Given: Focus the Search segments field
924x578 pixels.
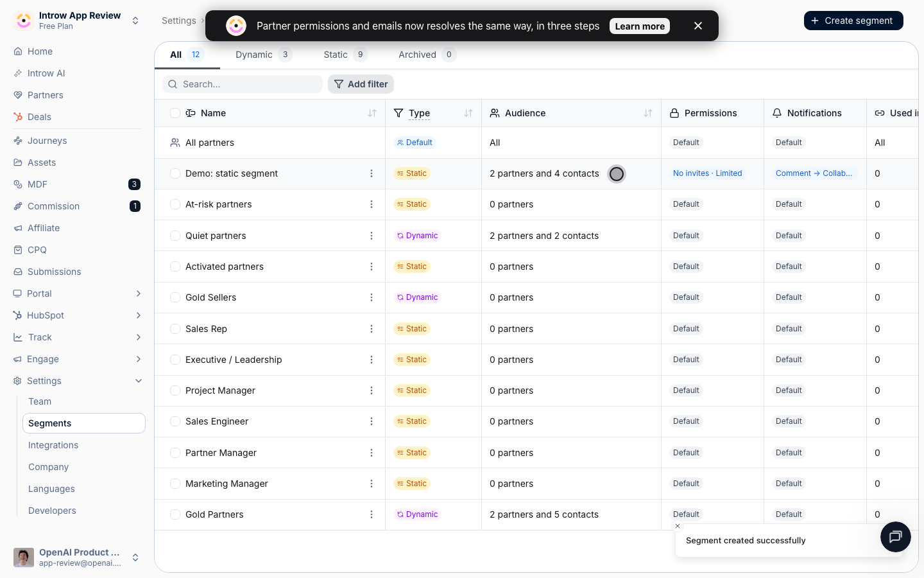Looking at the screenshot, I should (243, 84).
